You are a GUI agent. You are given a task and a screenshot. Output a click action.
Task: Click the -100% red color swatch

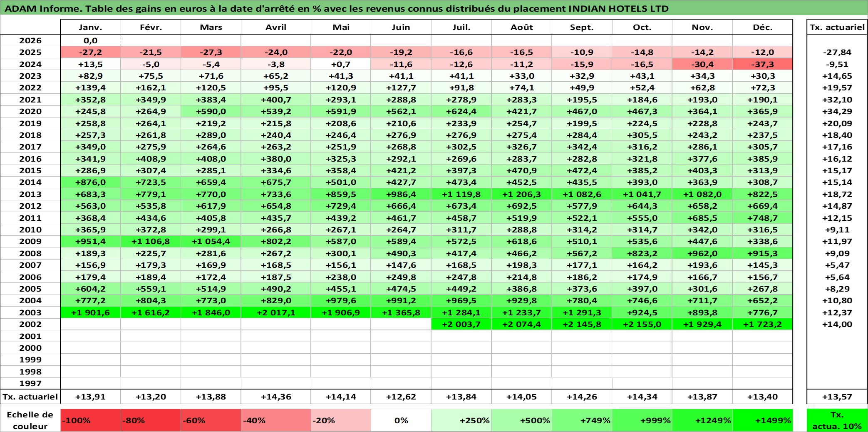click(x=90, y=420)
